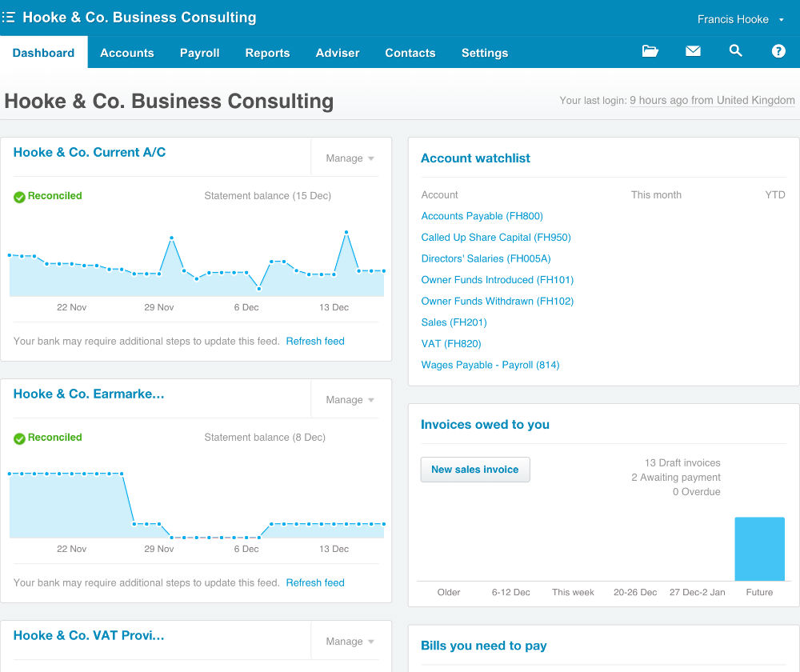Viewport: 800px width, 672px height.
Task: Open the Payroll menu
Action: [x=199, y=53]
